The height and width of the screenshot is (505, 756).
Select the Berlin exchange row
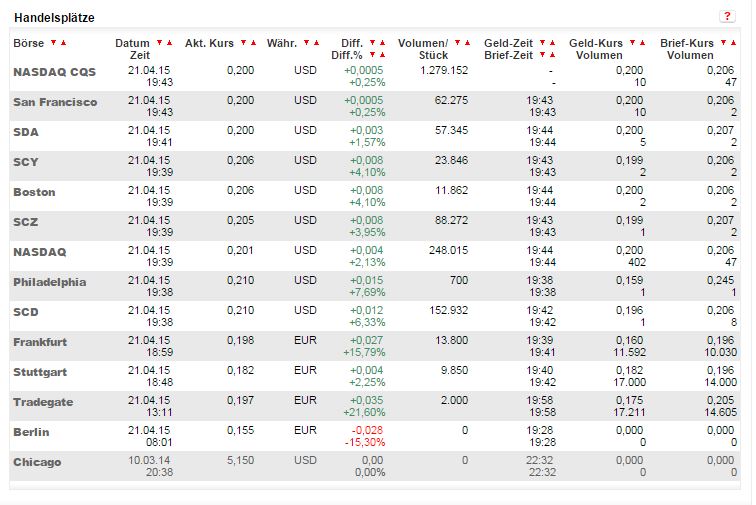31,432
